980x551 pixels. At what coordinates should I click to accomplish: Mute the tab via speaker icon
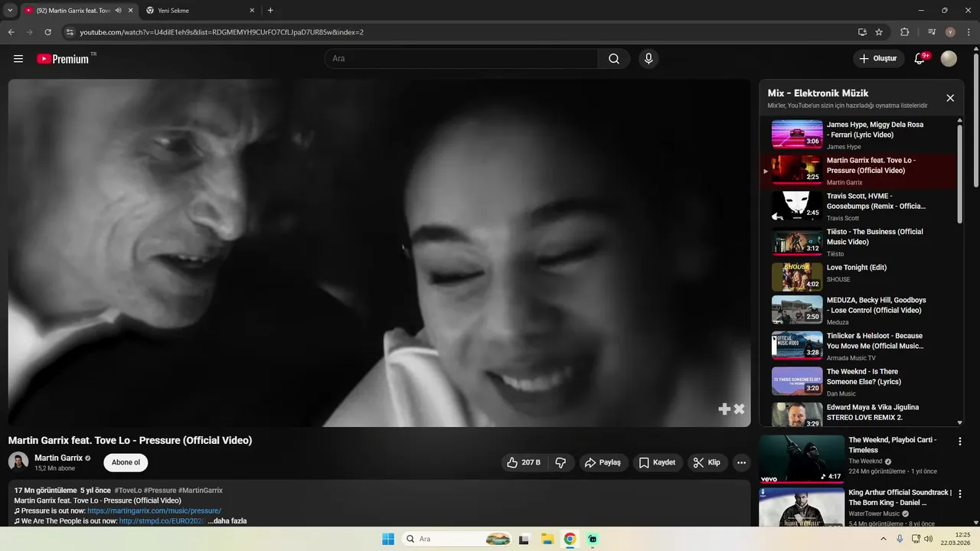[x=118, y=11]
